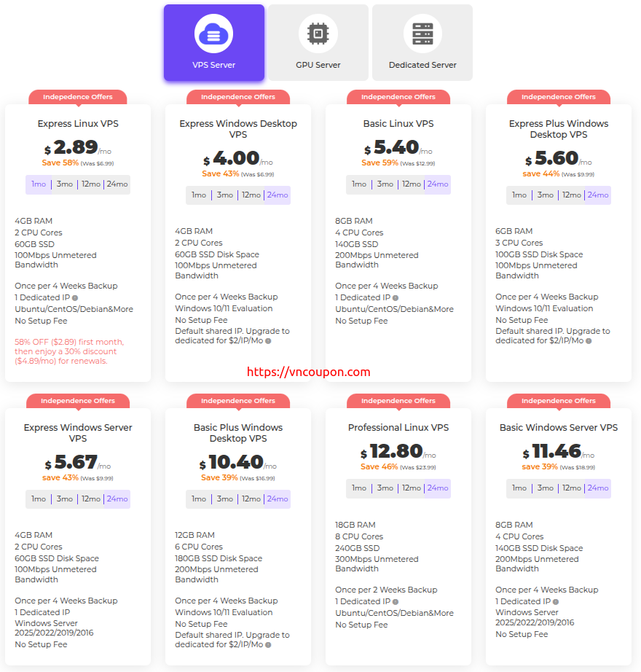Switch to the Dedicated Server tab

(422, 42)
